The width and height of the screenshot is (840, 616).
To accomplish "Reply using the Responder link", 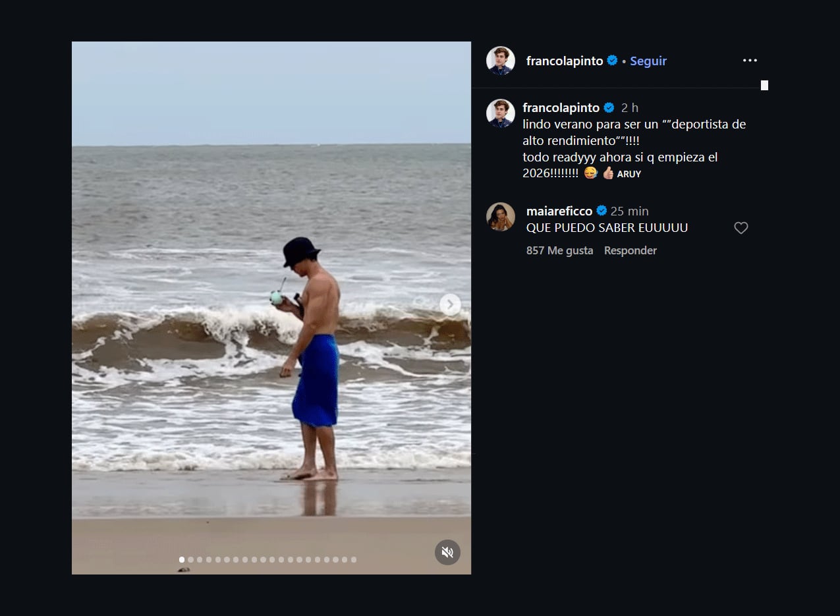I will click(x=630, y=250).
